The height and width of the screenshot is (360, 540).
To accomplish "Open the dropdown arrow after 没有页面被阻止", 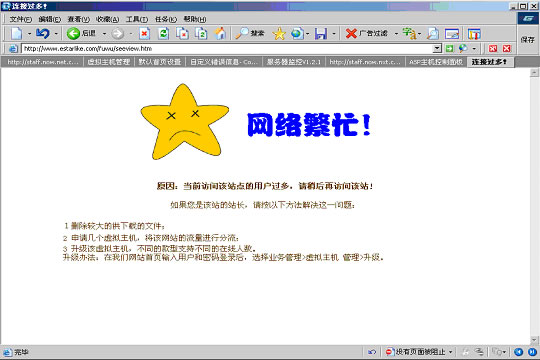I will coord(450,352).
